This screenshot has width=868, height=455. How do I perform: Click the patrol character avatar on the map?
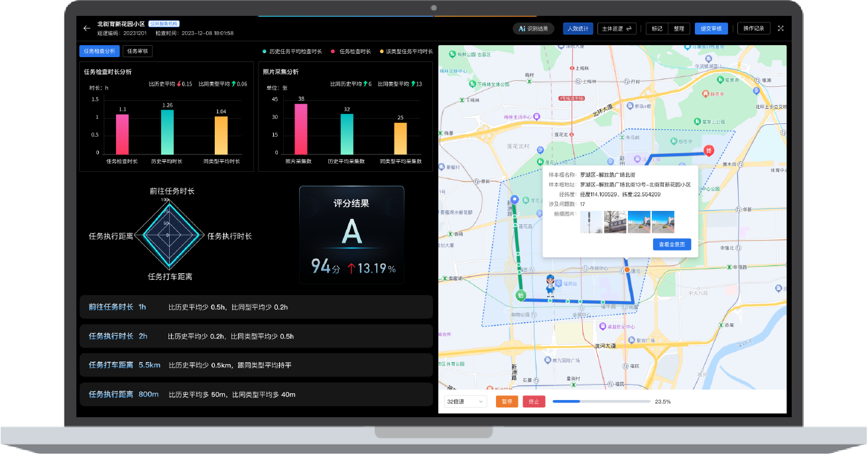[550, 285]
